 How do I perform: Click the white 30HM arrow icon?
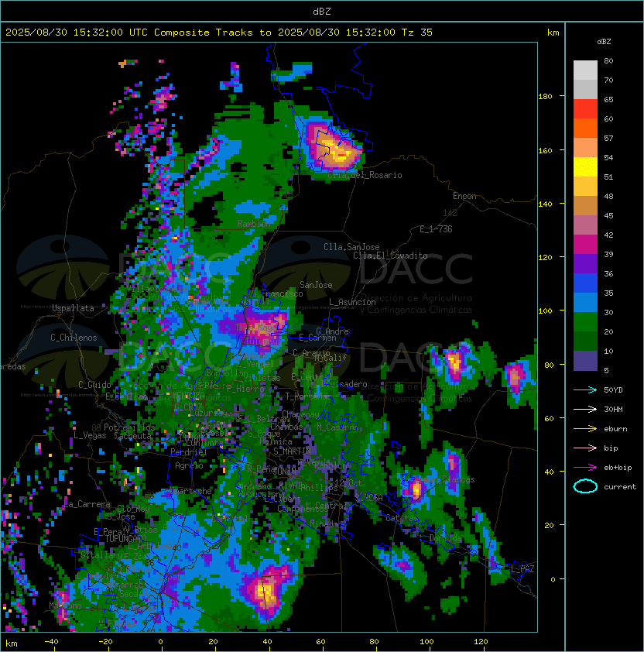click(585, 409)
